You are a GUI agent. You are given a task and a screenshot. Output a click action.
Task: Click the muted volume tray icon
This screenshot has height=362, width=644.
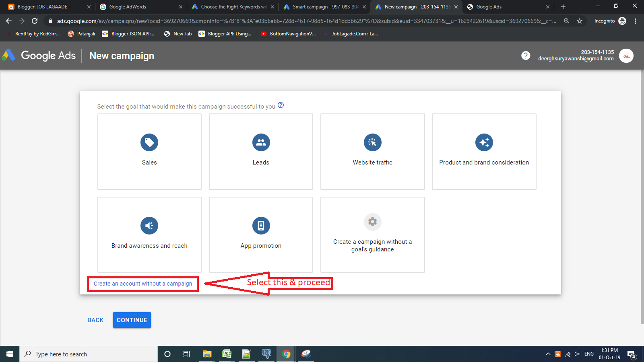577,354
